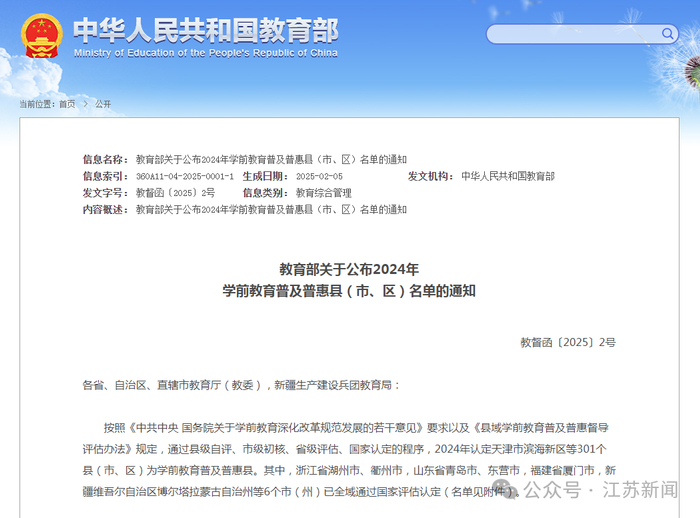Click heading line 学前教育普及普惠县(市、区)名单的通知
This screenshot has height=518, width=700.
coord(349,291)
